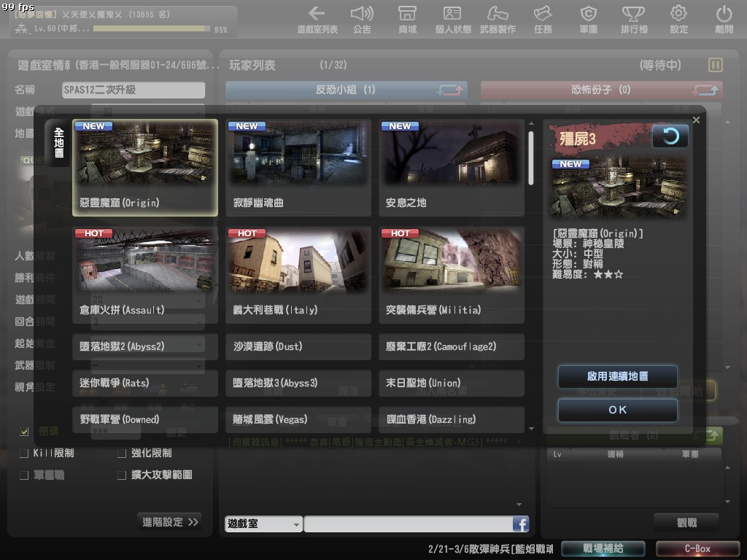Image resolution: width=747 pixels, height=560 pixels.
Task: Open the 軍團 clan icon
Action: (589, 20)
